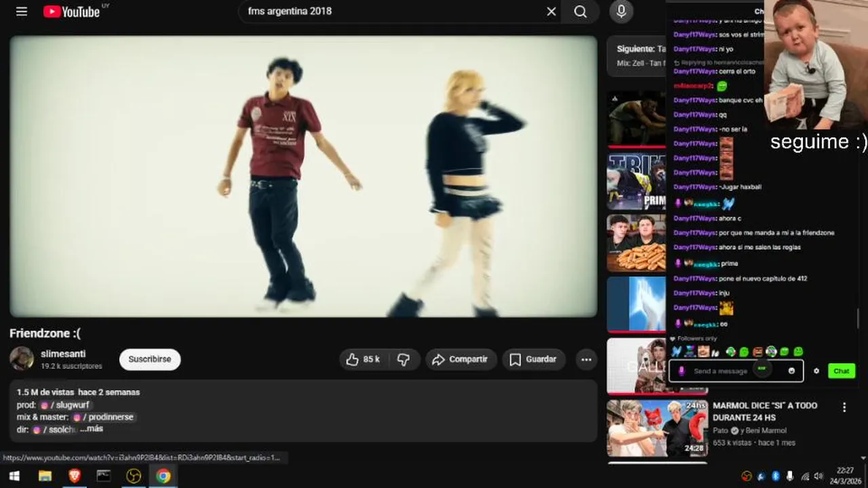Like the video with thumbs up 85 k
The image size is (868, 488).
point(363,359)
